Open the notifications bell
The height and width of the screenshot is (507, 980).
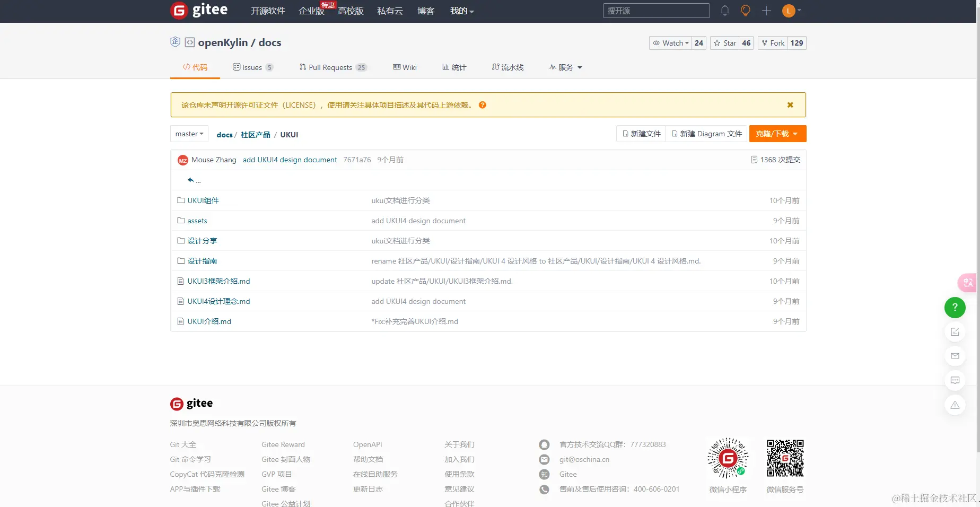click(725, 11)
